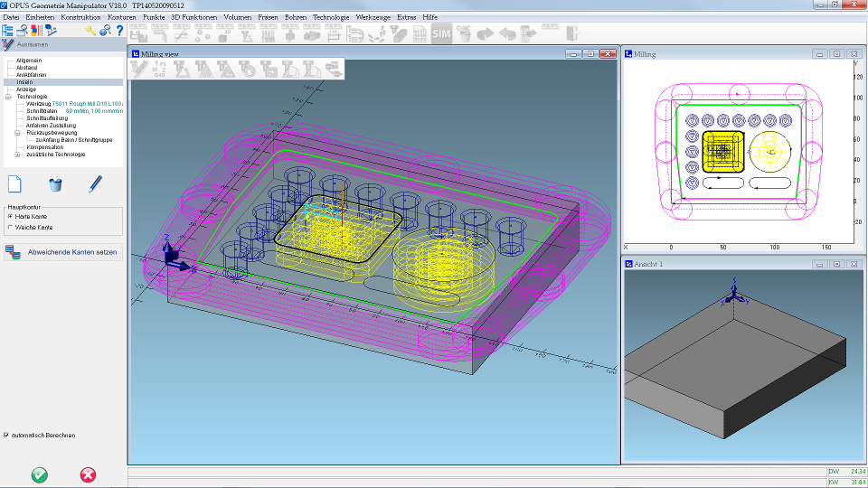This screenshot has height=488, width=868.
Task: Click the first tool icon in the Milling view toolbar
Action: click(x=139, y=70)
